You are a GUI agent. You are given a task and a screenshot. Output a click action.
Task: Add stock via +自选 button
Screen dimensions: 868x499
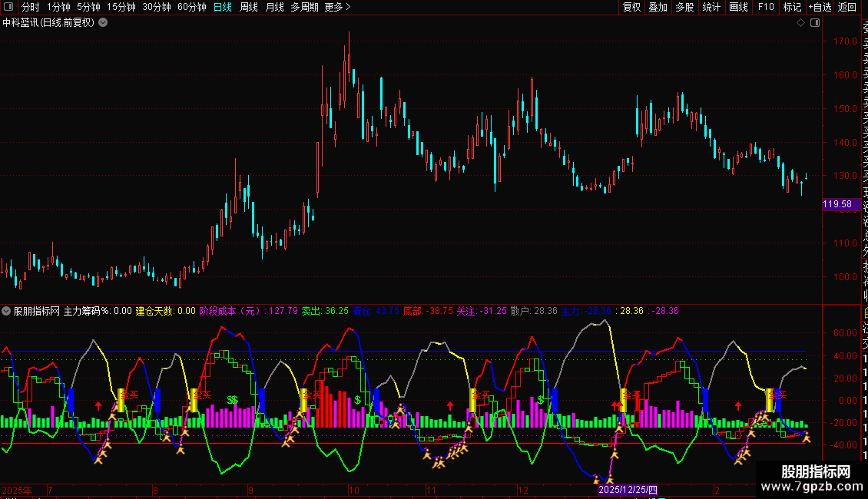tap(820, 7)
